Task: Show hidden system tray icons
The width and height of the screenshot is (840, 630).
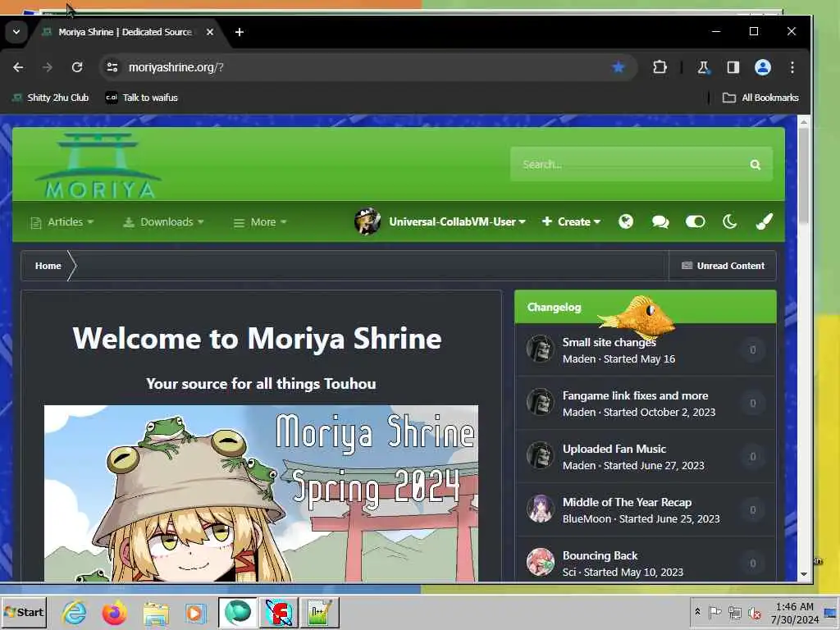Action: tap(697, 612)
